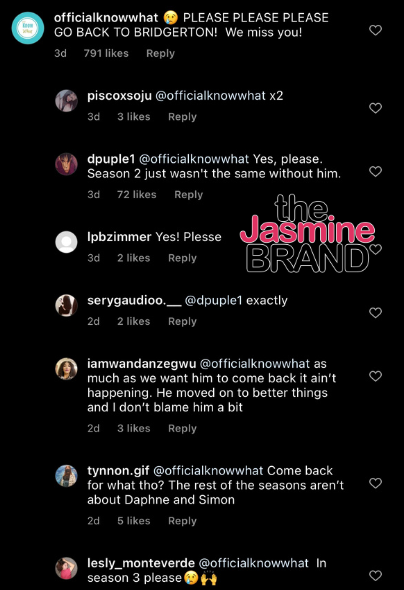Open piscoxsoju's profile picture
Image resolution: width=404 pixels, height=590 pixels.
[66, 101]
